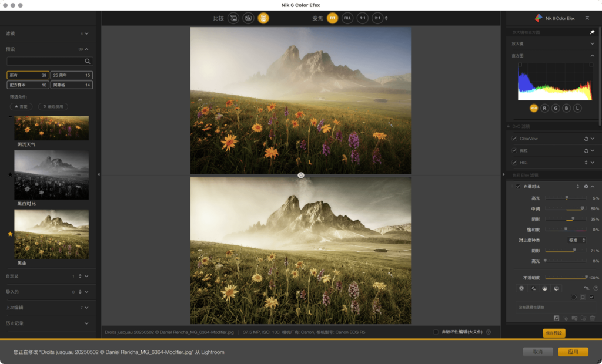Click the help icon beside 非破坏性编辑
Viewport: 602px width, 364px height.
pyautogui.click(x=489, y=332)
